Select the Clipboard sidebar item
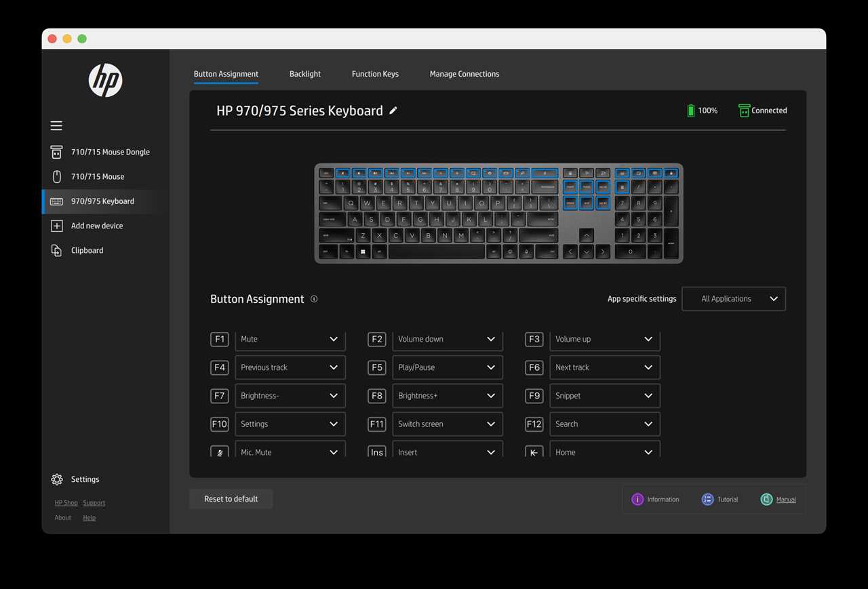Viewport: 868px width, 589px height. pos(87,250)
